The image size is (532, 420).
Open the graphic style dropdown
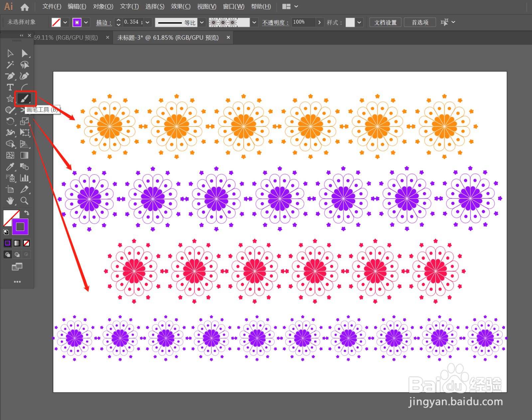pyautogui.click(x=359, y=22)
